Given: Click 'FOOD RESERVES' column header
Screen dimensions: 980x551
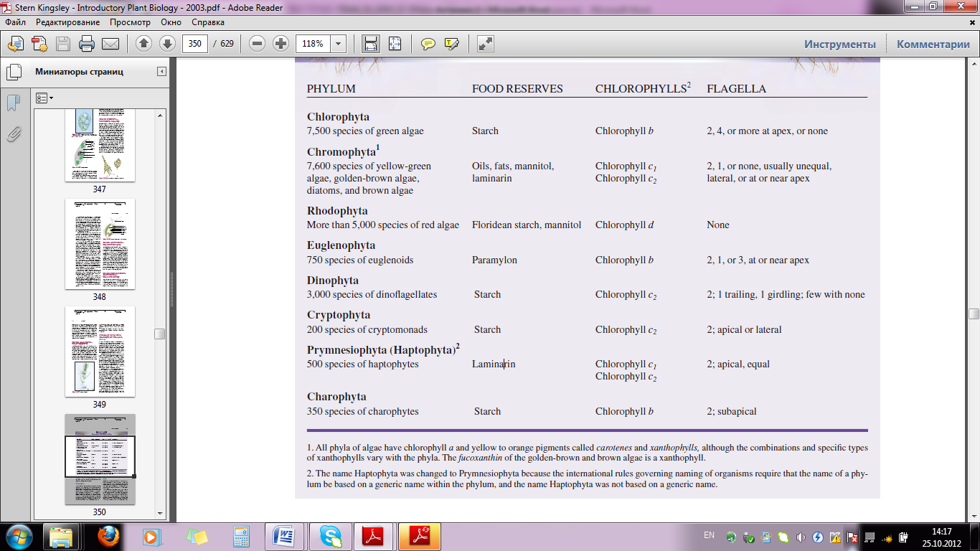Looking at the screenshot, I should pos(517,89).
